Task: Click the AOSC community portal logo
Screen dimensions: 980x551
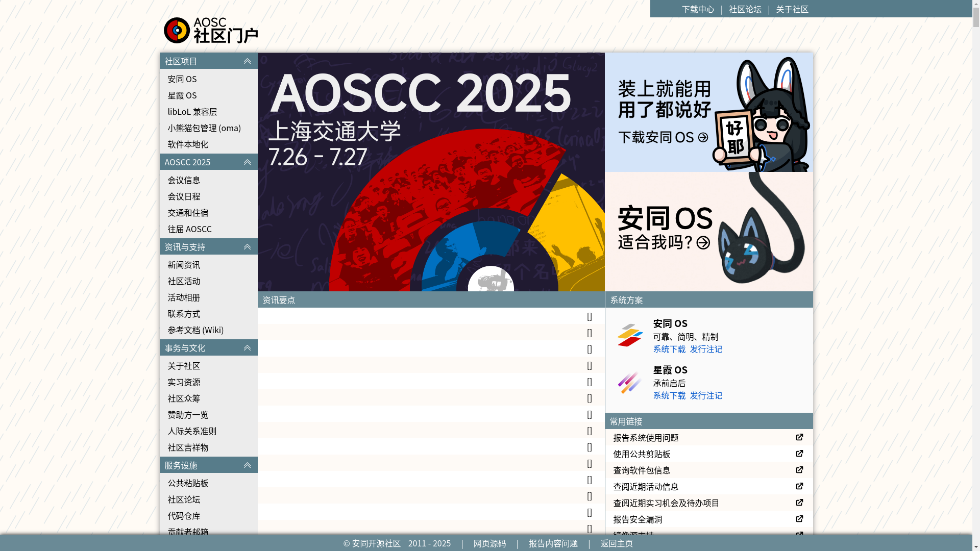Action: tap(211, 31)
